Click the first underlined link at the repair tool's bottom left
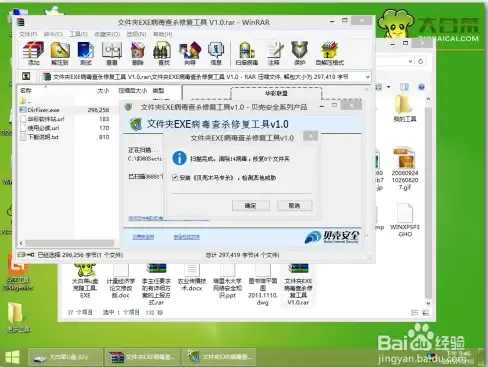This screenshot has width=488, height=367. (x=143, y=237)
